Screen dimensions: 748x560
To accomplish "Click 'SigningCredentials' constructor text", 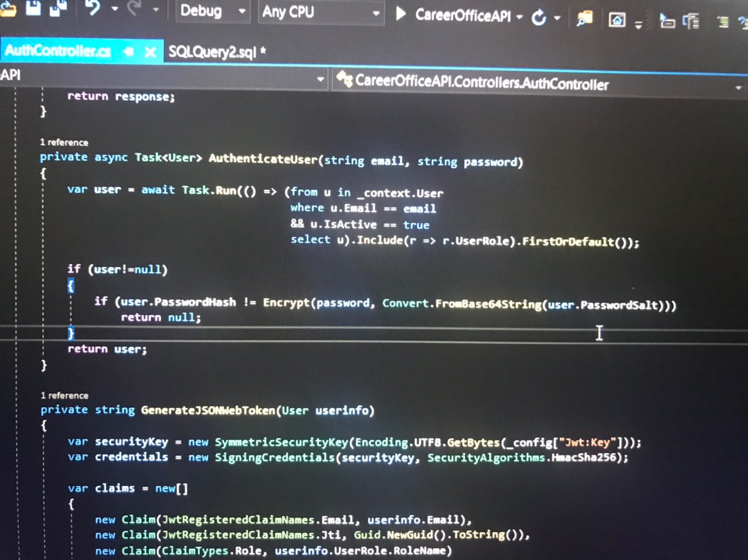I will (x=275, y=457).
